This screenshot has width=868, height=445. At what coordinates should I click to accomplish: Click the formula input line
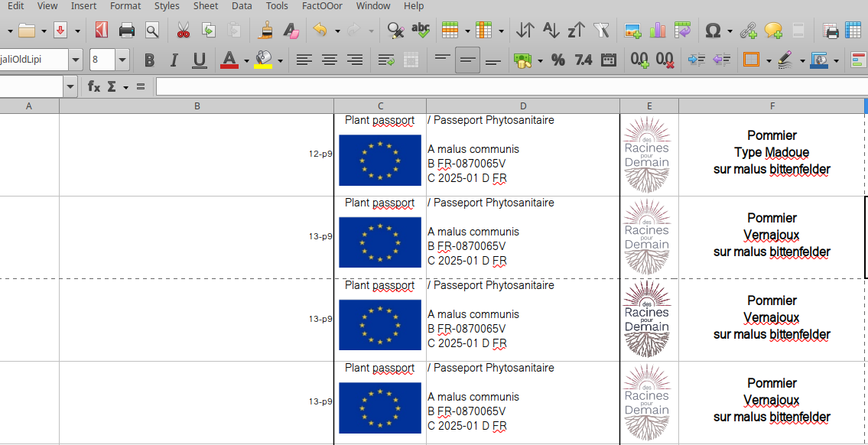coord(505,86)
